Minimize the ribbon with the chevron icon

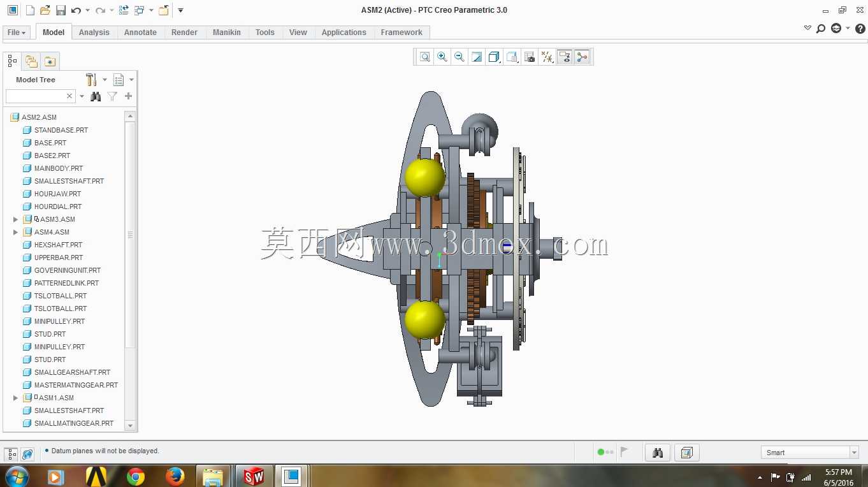[x=807, y=28]
